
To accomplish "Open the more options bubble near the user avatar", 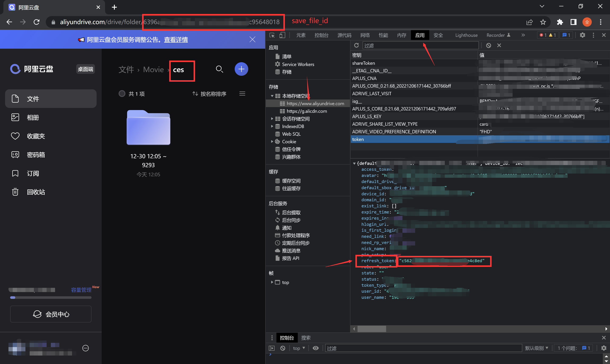I will click(x=85, y=348).
